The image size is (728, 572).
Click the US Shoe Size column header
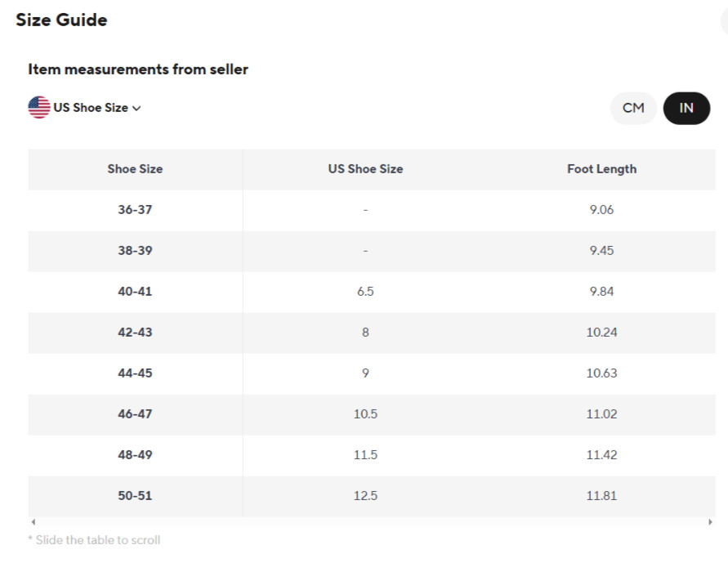(365, 169)
